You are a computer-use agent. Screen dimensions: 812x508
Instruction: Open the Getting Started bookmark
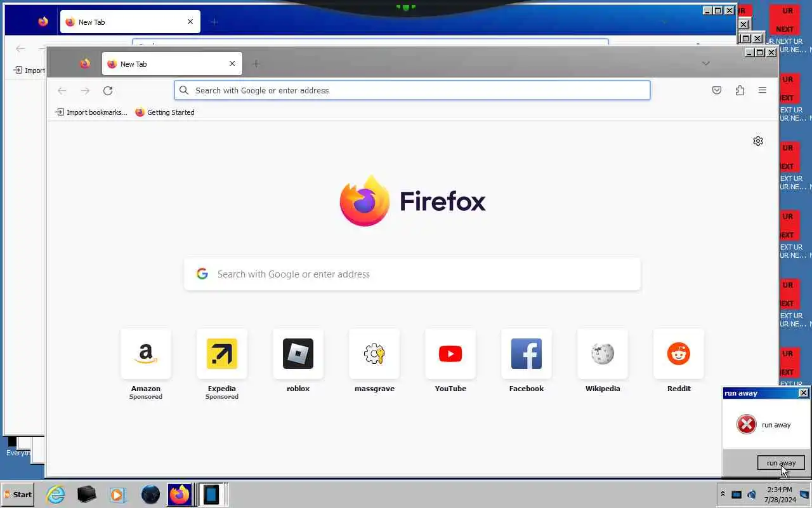[x=165, y=112]
